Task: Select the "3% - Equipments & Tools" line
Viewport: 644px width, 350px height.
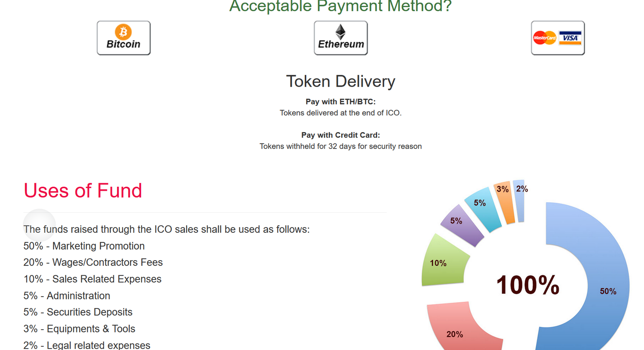Action: point(79,329)
